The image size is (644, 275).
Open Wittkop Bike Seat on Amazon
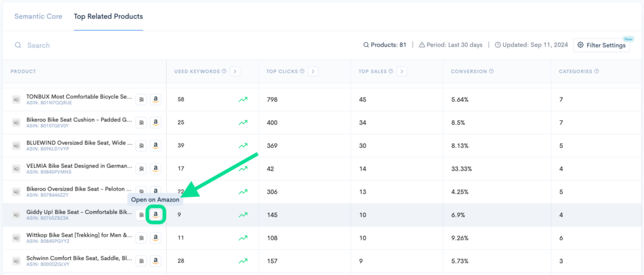[x=155, y=237]
